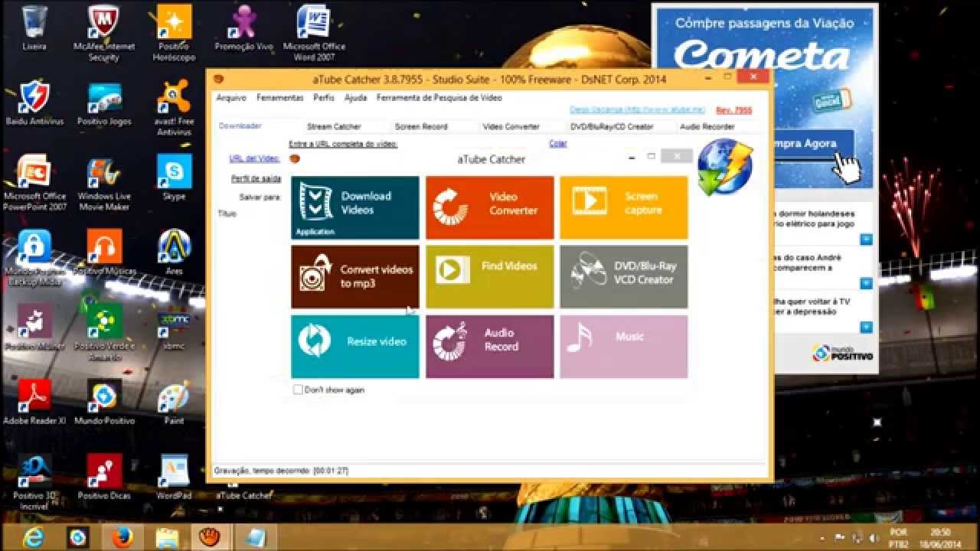Switch to the Screen Record tab
The image size is (980, 551).
[421, 127]
